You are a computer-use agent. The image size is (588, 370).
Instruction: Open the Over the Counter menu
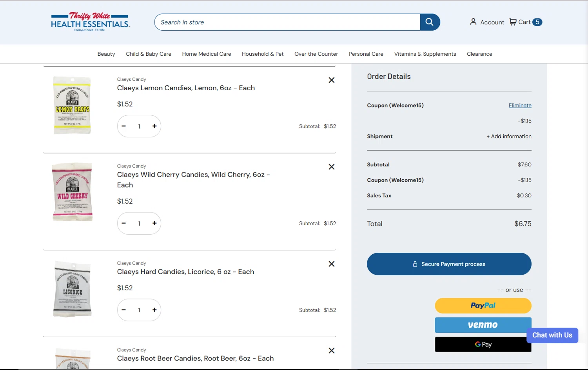316,54
